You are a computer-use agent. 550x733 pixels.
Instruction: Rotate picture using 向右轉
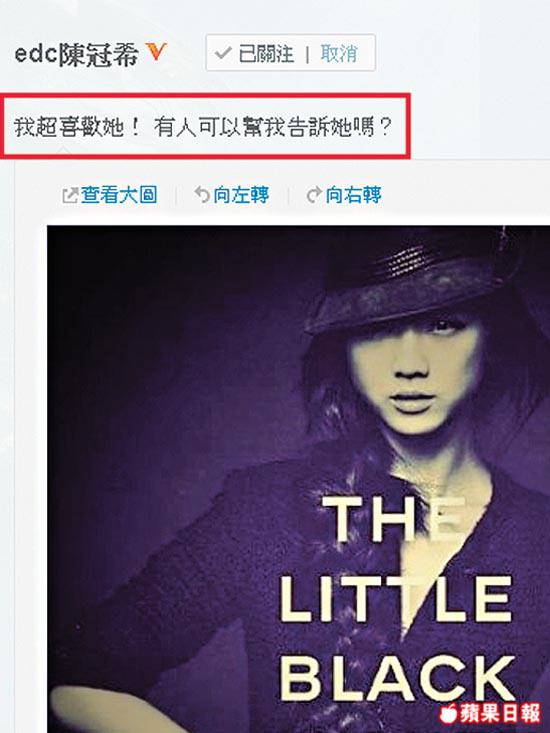353,195
